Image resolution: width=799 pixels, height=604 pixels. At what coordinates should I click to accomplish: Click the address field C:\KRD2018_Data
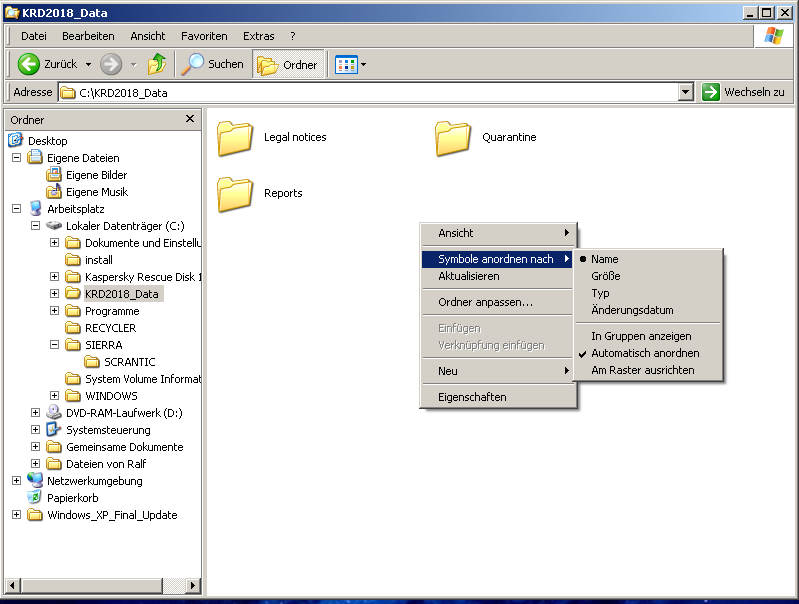click(369, 93)
